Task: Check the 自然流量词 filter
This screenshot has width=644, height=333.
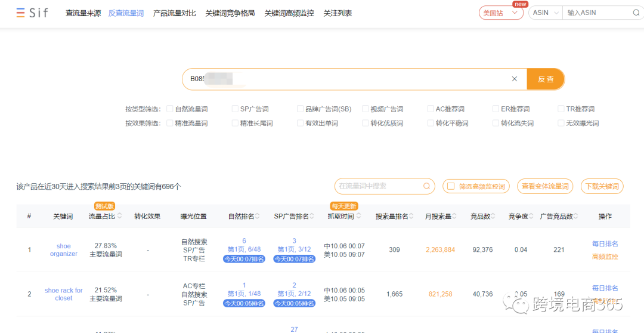Action: 169,109
